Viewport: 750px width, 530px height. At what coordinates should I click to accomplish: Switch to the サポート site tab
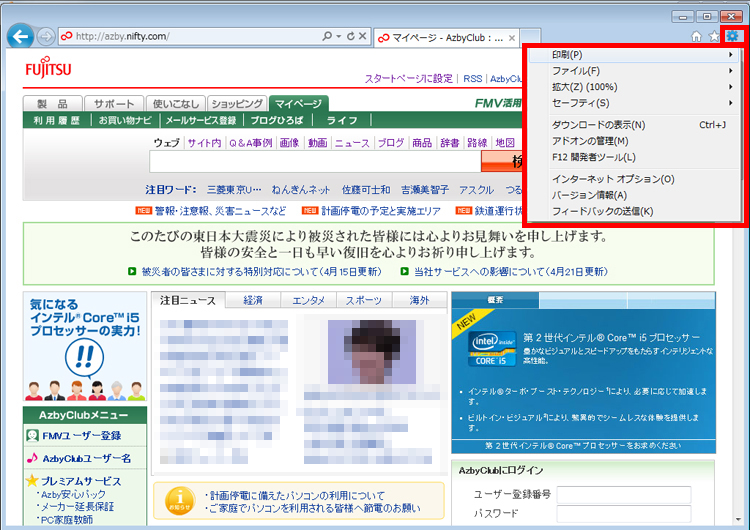coord(114,103)
